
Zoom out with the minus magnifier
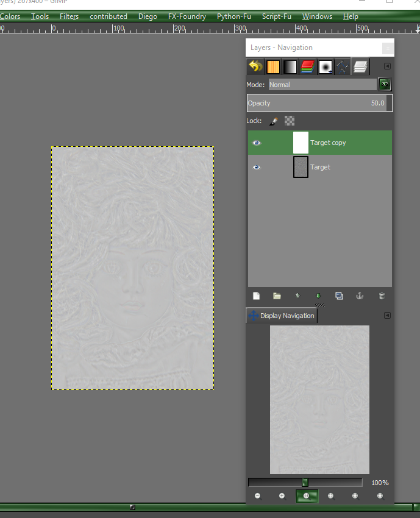coord(257,496)
